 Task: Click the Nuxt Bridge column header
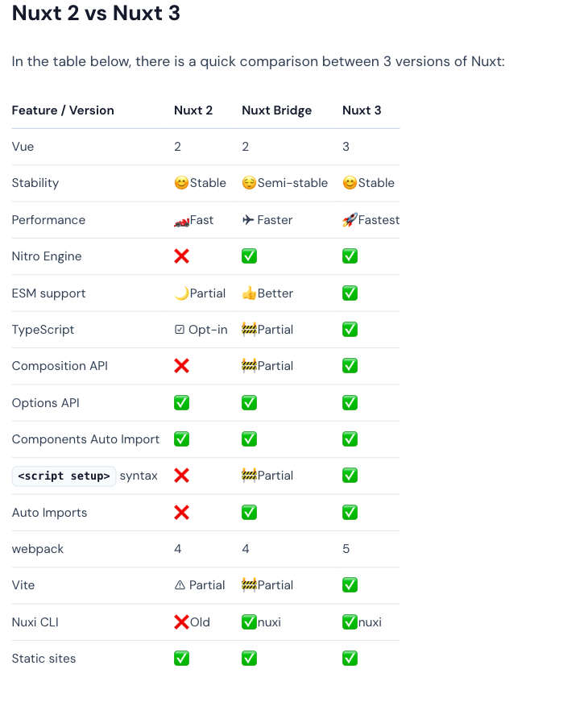(277, 110)
